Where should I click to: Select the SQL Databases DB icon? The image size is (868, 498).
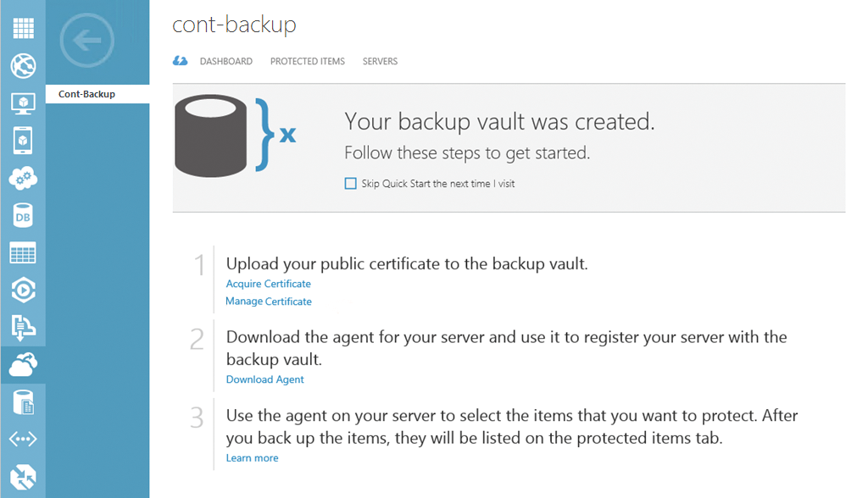(x=23, y=215)
